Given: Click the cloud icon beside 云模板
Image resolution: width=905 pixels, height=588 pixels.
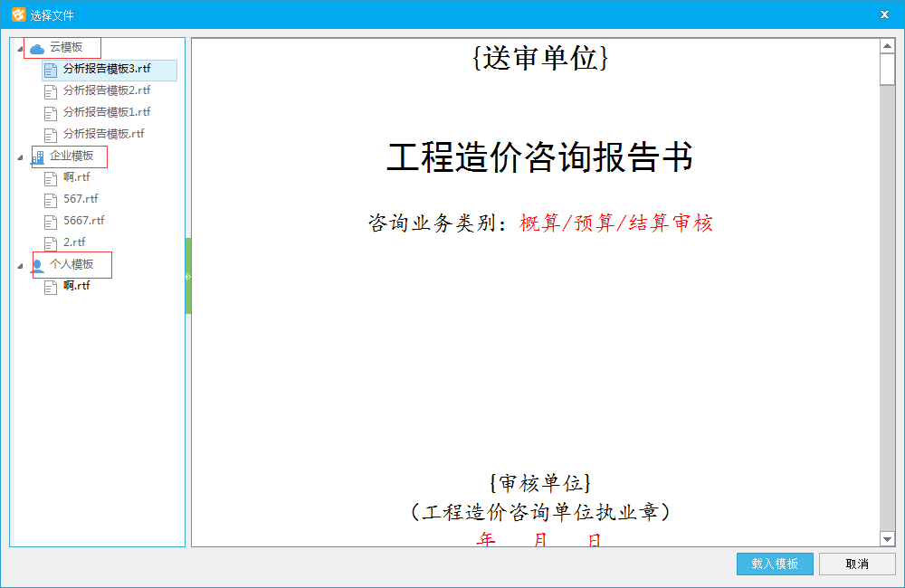Looking at the screenshot, I should tap(37, 48).
